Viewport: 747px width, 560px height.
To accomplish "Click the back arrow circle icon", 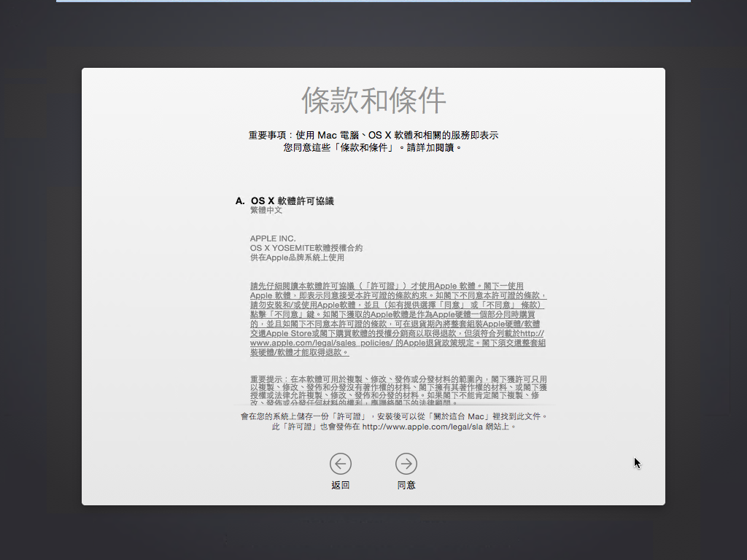I will 340,463.
